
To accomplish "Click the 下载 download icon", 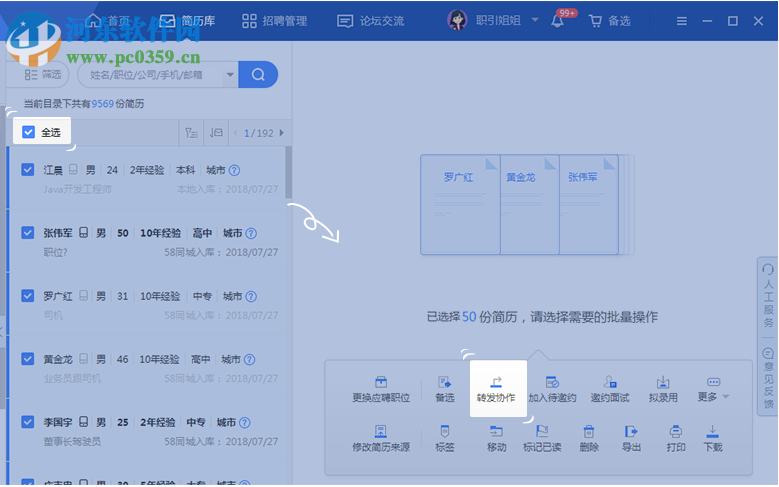I will [x=712, y=431].
